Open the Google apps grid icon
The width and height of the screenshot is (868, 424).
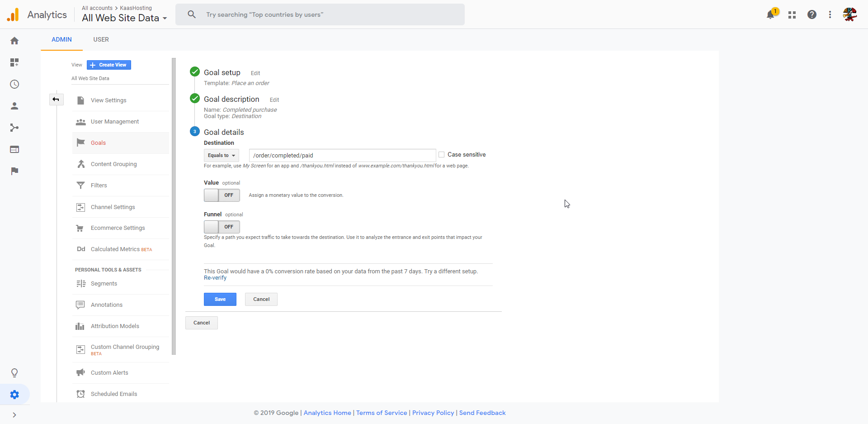(x=792, y=15)
